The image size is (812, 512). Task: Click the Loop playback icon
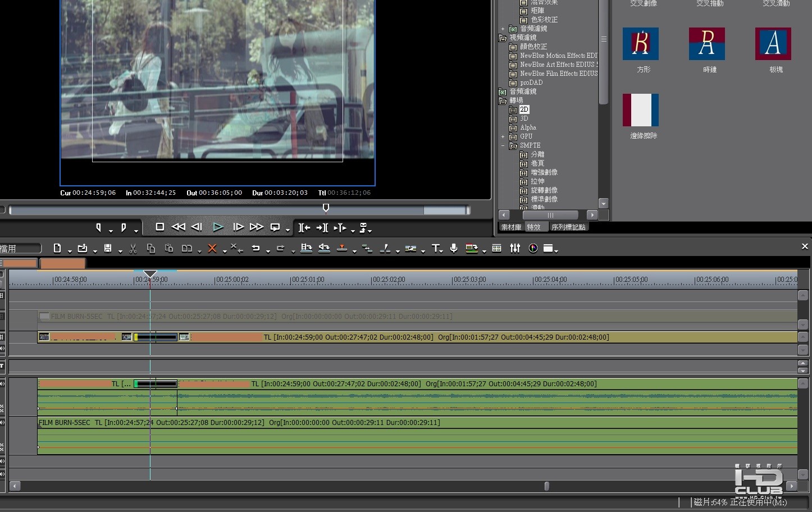[x=275, y=227]
